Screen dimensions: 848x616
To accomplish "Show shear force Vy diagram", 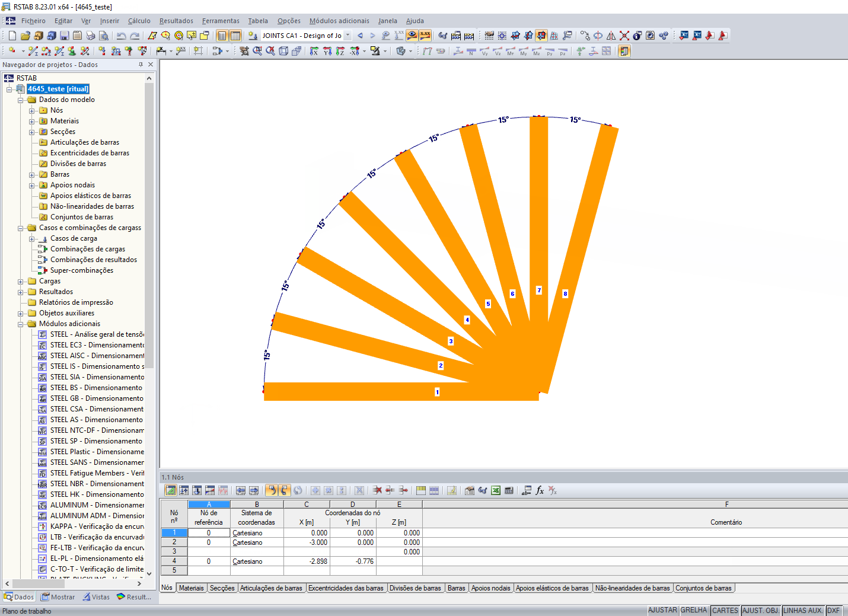I will pyautogui.click(x=484, y=51).
